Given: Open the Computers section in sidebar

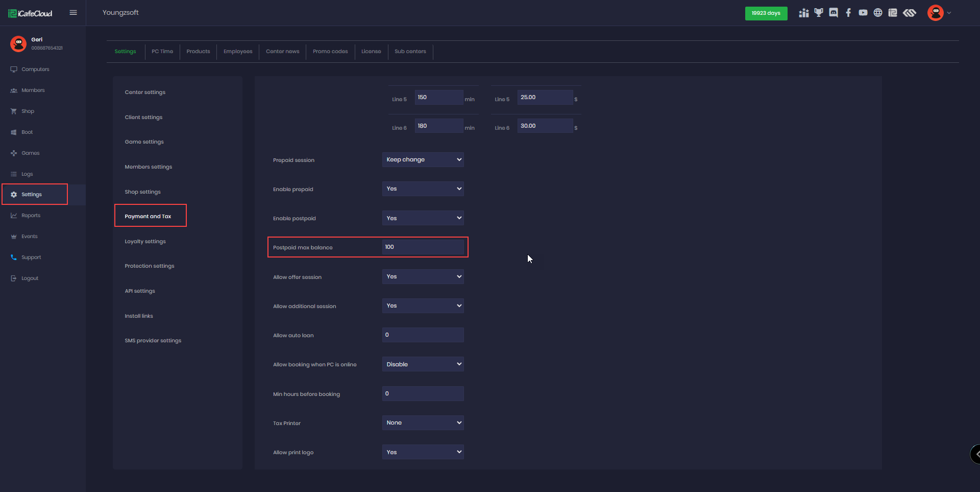Looking at the screenshot, I should (35, 69).
